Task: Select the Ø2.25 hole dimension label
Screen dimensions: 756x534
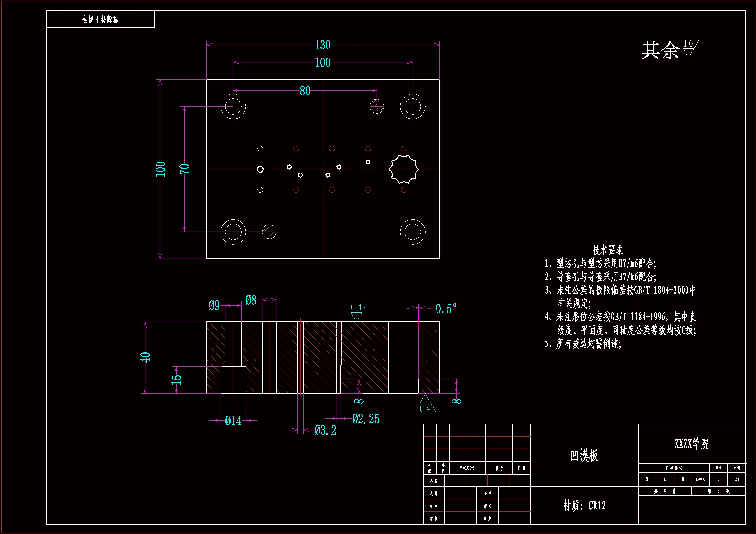Action: tap(366, 419)
